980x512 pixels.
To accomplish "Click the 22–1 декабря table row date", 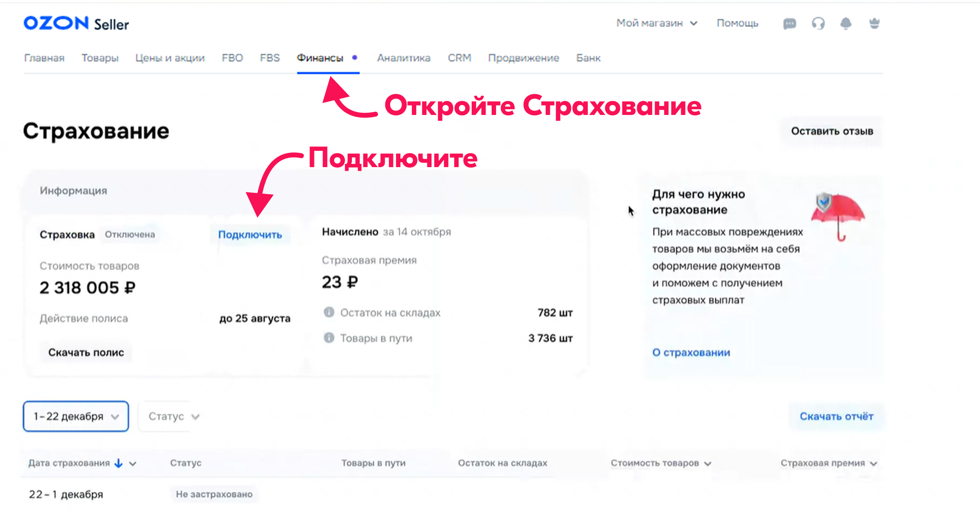I will point(66,494).
